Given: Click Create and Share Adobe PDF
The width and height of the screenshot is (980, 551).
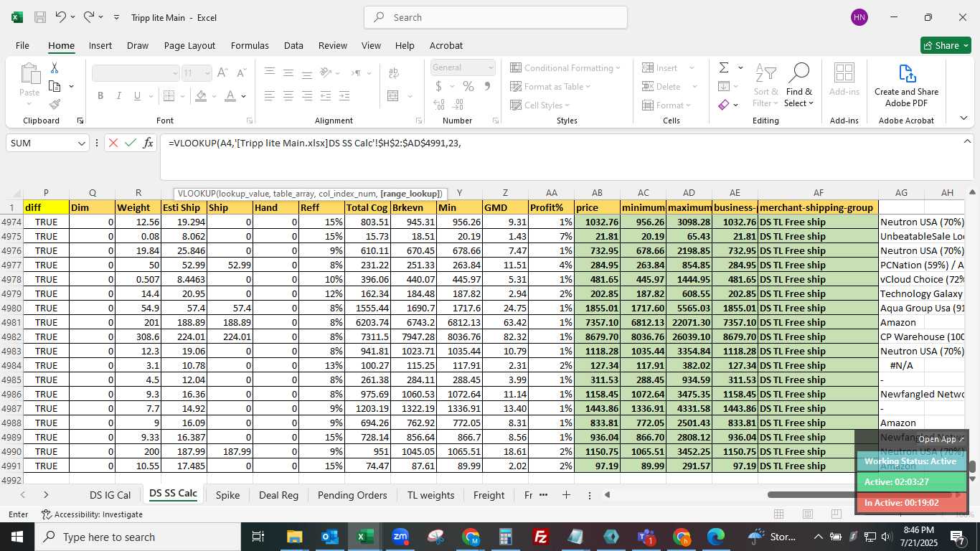Looking at the screenshot, I should (906, 85).
